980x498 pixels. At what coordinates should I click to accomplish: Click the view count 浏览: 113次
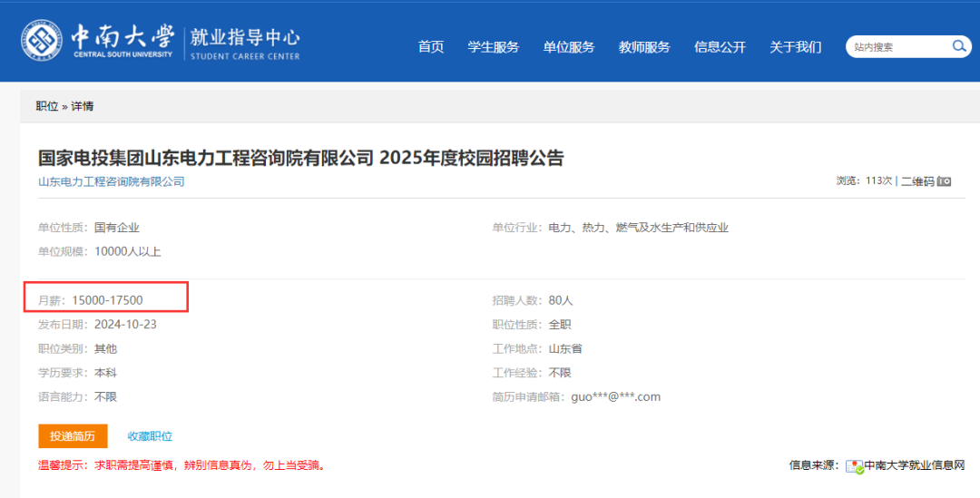click(x=865, y=181)
